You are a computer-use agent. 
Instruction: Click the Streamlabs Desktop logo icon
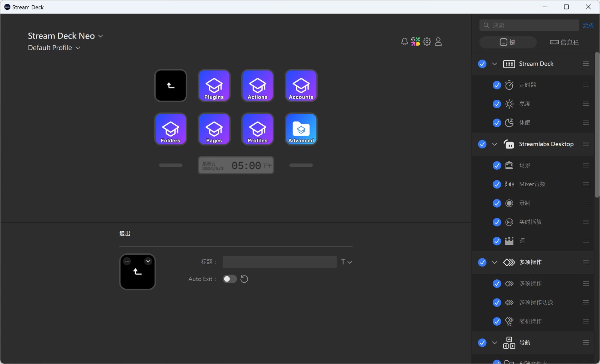click(509, 144)
